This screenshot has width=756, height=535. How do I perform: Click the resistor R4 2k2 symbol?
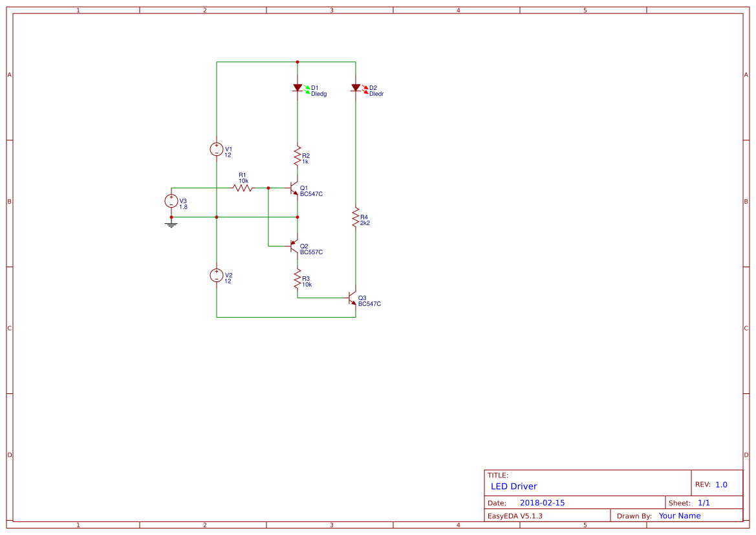tap(356, 217)
